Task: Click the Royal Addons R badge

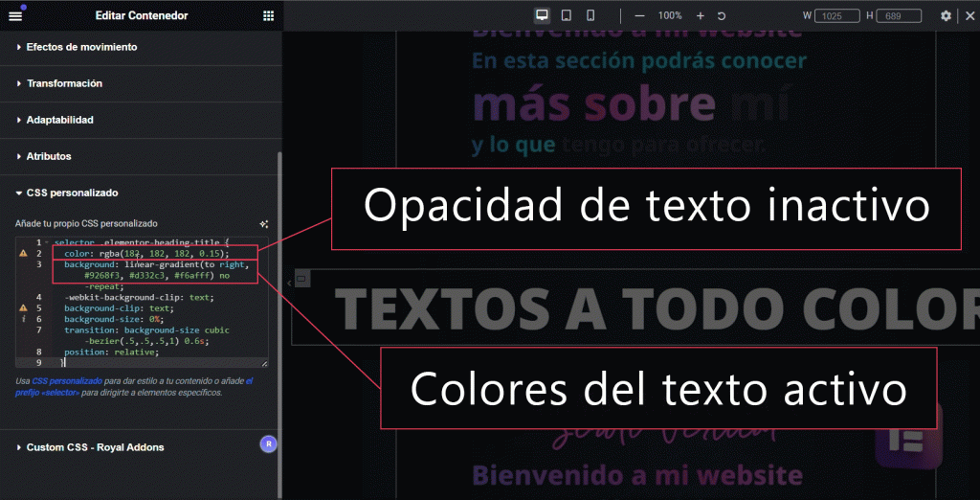Action: pyautogui.click(x=269, y=443)
